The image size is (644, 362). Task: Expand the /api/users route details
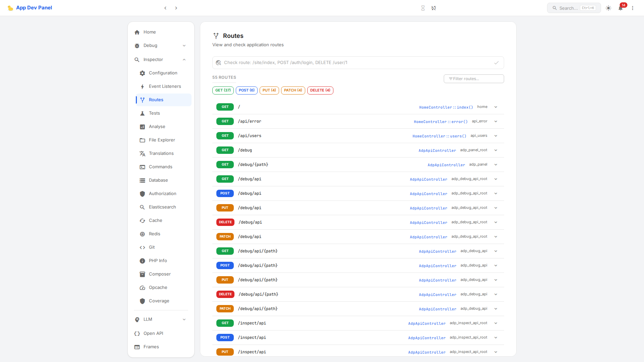pyautogui.click(x=496, y=136)
